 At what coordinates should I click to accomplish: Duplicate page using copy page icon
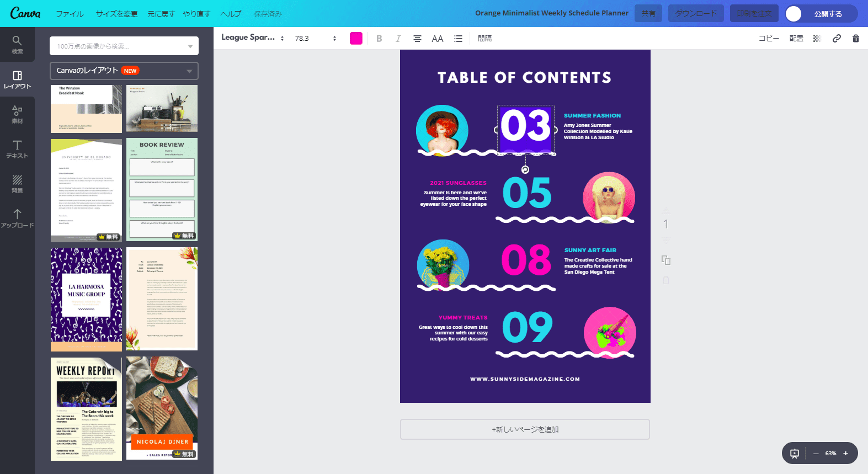pos(666,260)
